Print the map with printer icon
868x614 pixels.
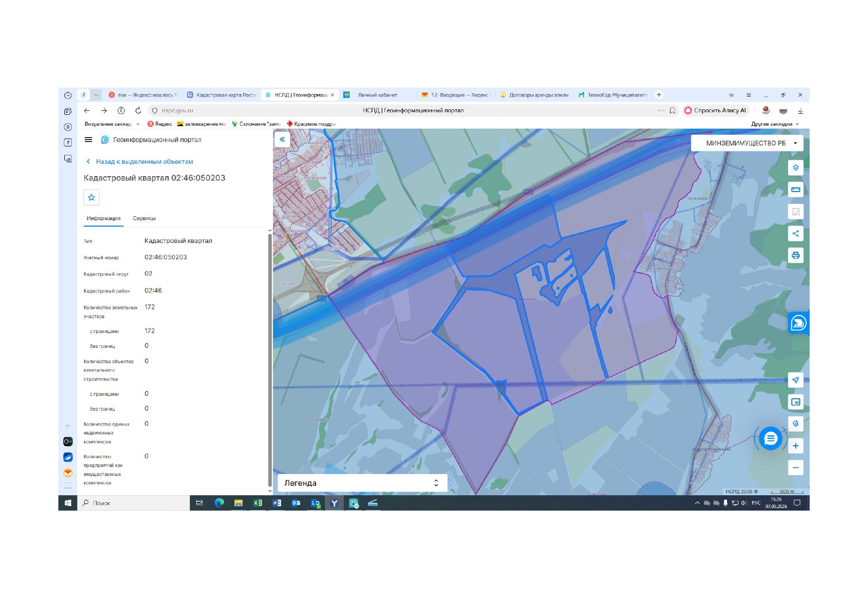(x=795, y=255)
